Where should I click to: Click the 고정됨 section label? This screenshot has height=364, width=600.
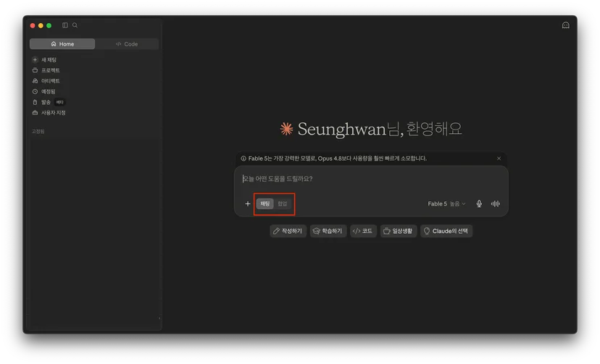coord(38,132)
